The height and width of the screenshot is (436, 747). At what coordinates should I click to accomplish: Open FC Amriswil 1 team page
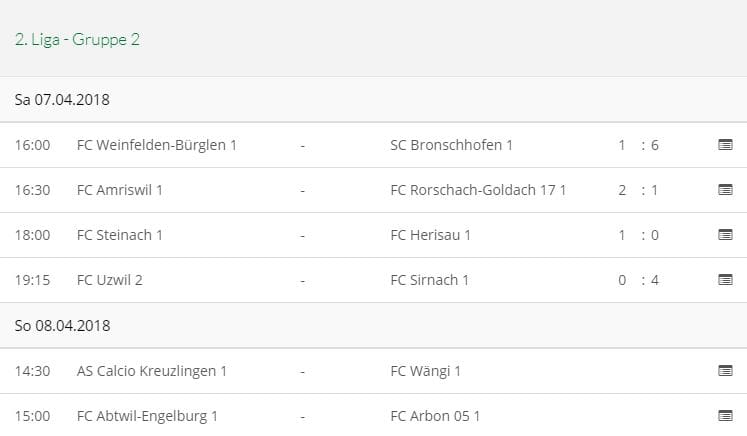(x=120, y=190)
